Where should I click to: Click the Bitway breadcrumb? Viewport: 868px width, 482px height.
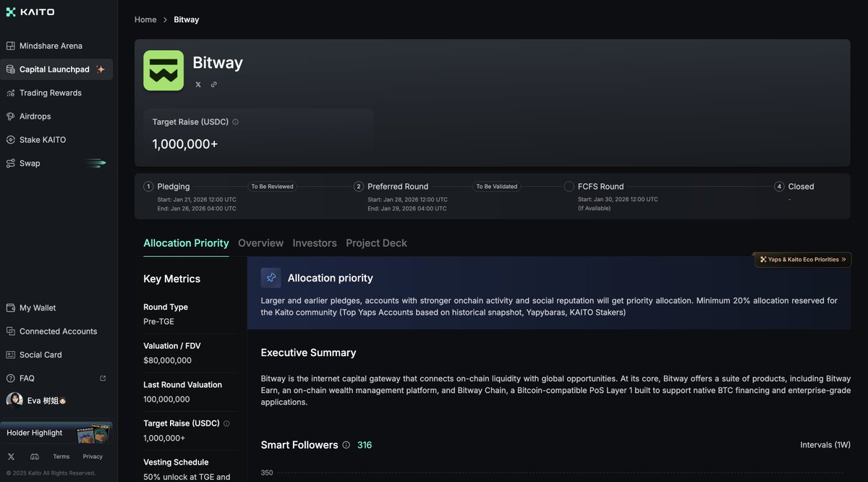point(187,20)
